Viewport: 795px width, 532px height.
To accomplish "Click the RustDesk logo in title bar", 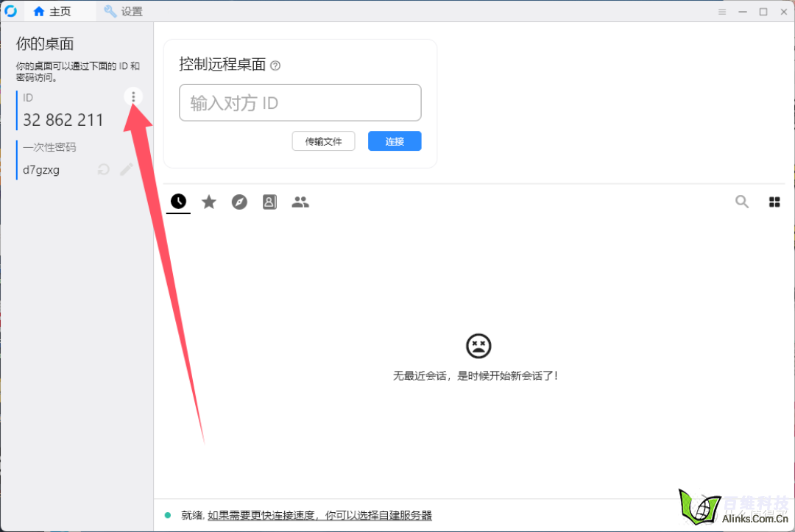I will (x=10, y=11).
